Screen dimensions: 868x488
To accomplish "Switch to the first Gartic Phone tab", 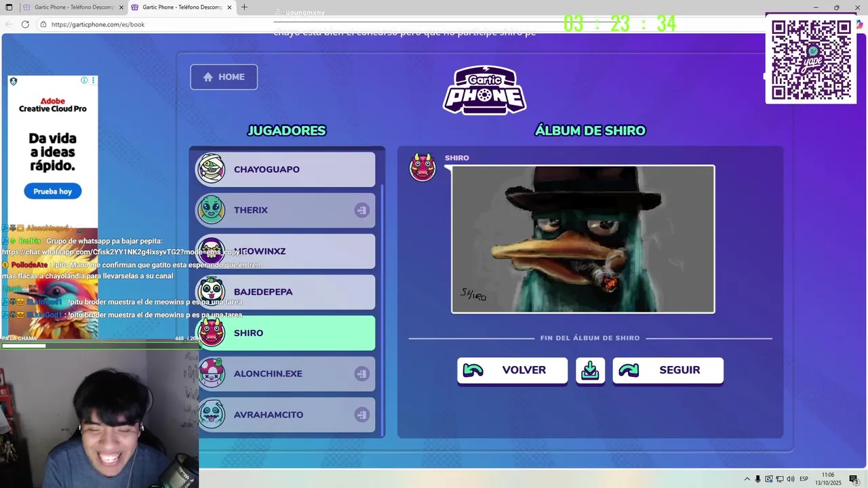I will (73, 7).
